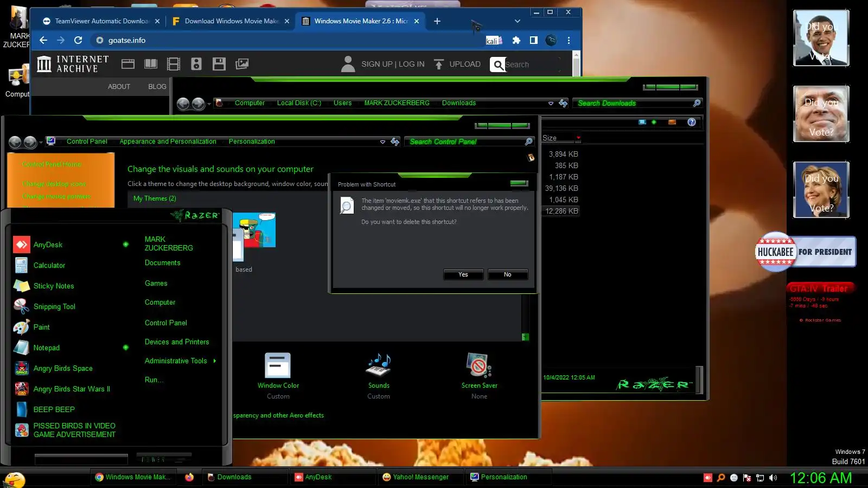Open Window Color settings
Screen dimensions: 868x488
click(278, 376)
